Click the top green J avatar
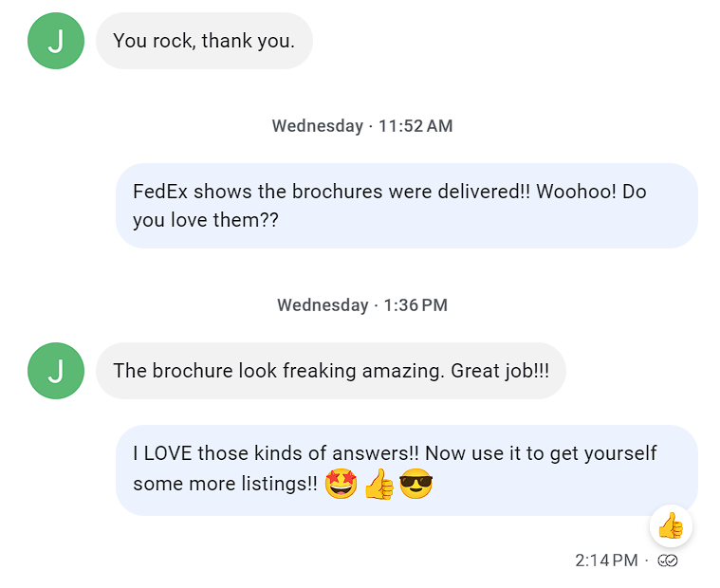 (56, 41)
